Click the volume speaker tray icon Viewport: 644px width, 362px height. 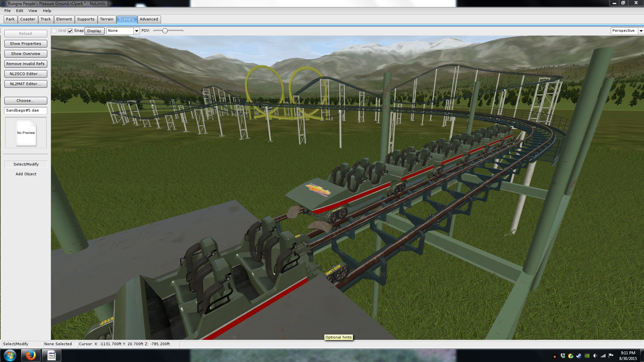595,356
